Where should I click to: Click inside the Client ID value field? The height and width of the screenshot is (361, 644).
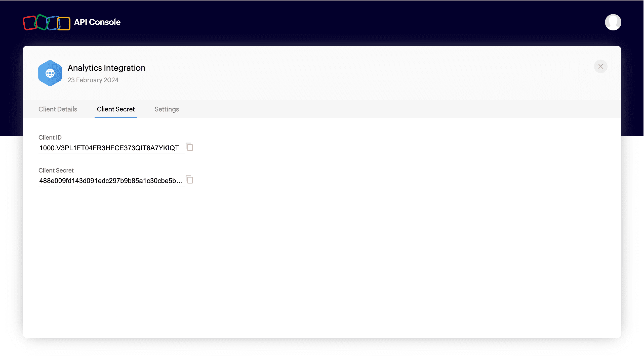[x=109, y=148]
